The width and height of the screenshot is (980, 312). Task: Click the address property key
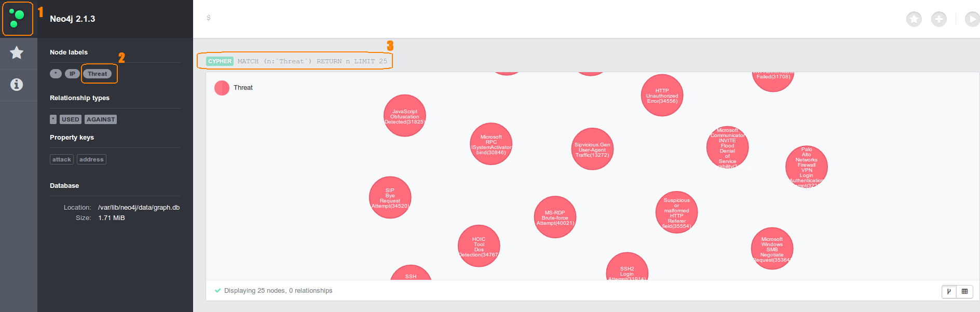click(x=91, y=159)
